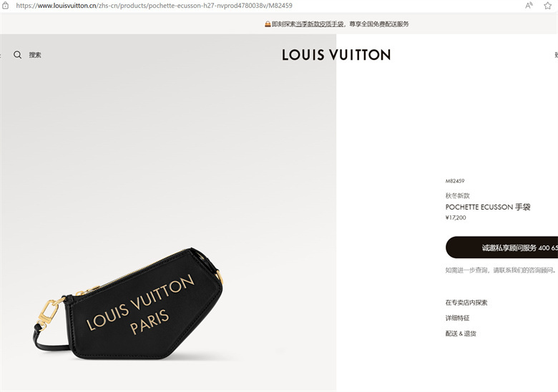
Task: Expand 在专卖店内探索 section
Action: point(466,303)
